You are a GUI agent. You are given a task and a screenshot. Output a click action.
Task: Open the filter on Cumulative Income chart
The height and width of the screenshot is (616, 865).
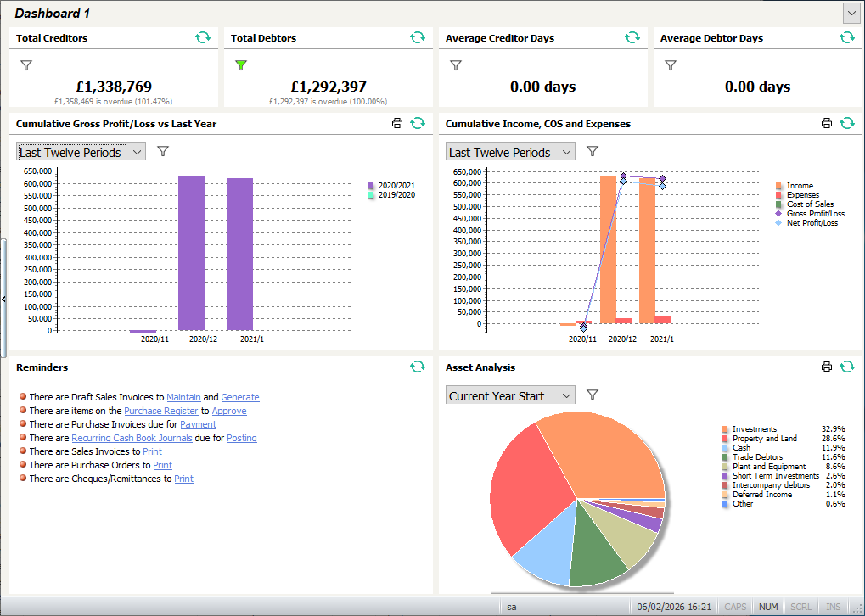pyautogui.click(x=592, y=151)
